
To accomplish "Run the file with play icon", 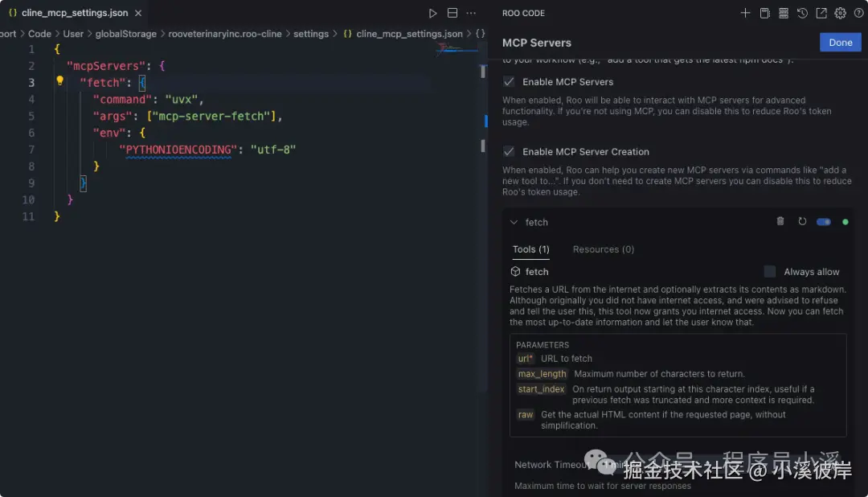I will click(x=432, y=13).
